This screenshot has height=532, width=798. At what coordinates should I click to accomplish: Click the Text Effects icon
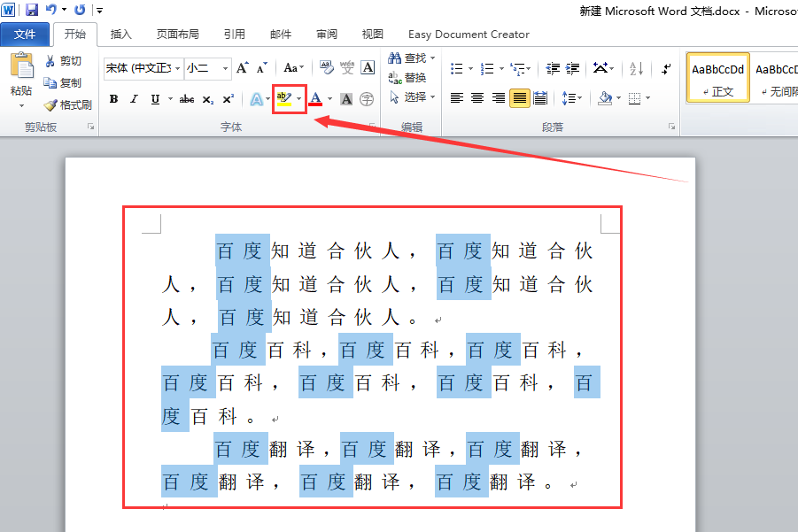257,99
